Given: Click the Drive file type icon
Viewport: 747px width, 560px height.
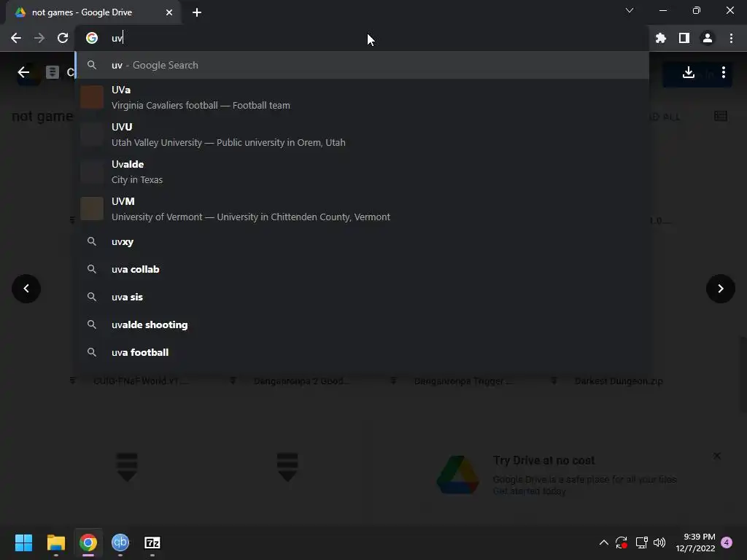Looking at the screenshot, I should (x=53, y=72).
